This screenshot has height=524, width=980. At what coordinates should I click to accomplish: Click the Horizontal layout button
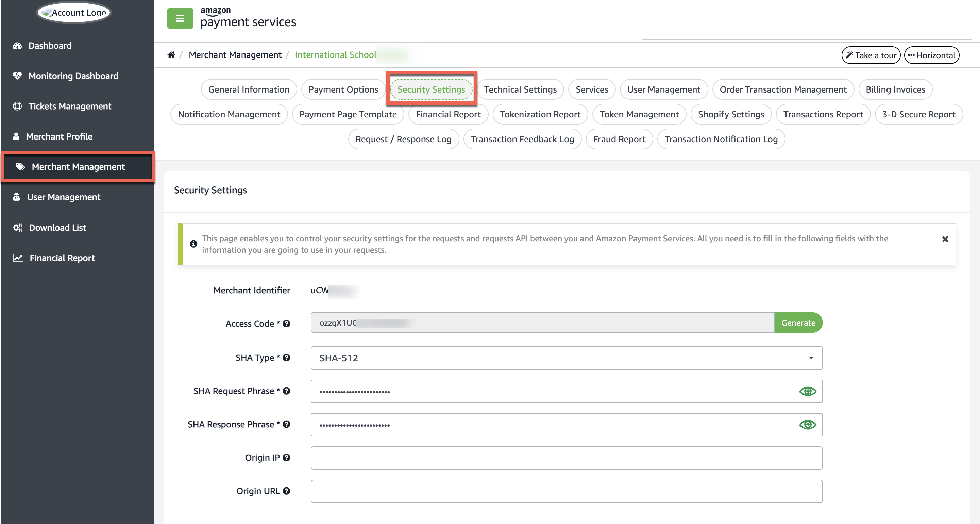tap(932, 55)
